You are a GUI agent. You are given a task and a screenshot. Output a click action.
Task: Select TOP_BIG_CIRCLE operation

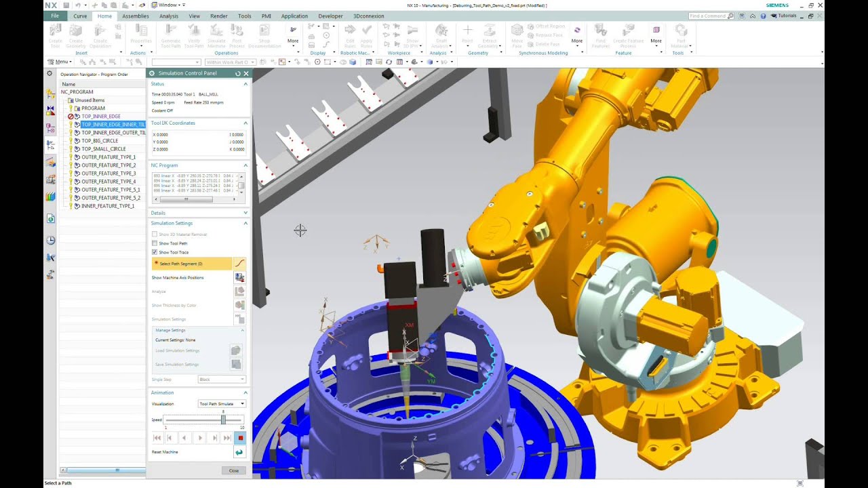[x=100, y=141]
